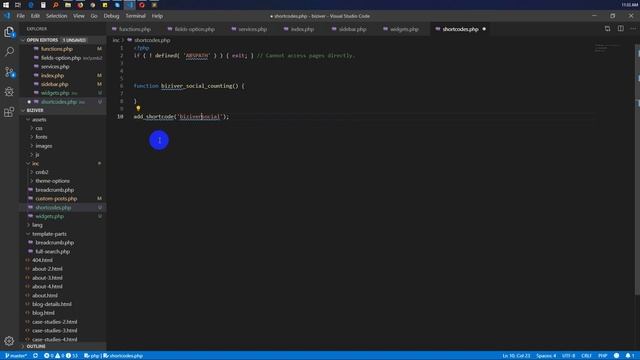This screenshot has height=360, width=640.
Task: Click PHP language mode in status bar
Action: (x=602, y=356)
